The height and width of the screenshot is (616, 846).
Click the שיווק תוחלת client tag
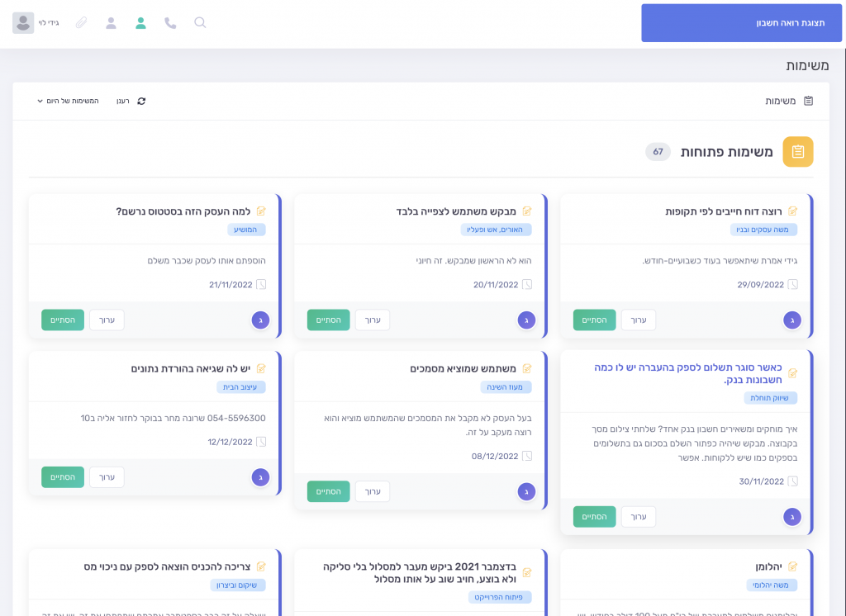770,397
